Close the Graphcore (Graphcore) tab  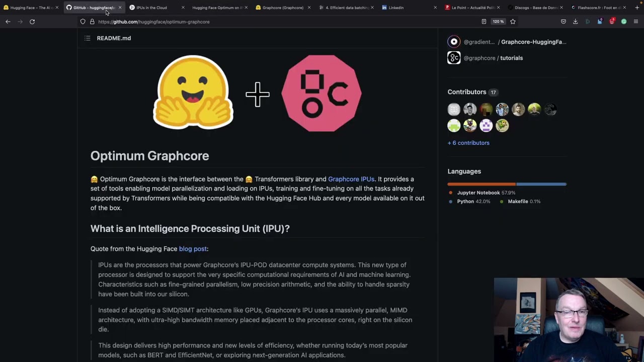[x=309, y=8]
